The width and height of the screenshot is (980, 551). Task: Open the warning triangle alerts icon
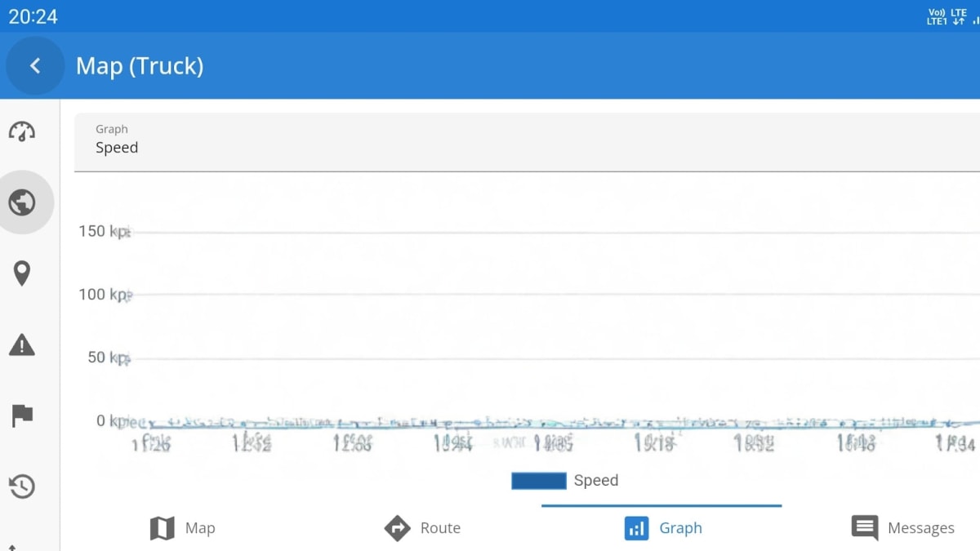(x=22, y=344)
